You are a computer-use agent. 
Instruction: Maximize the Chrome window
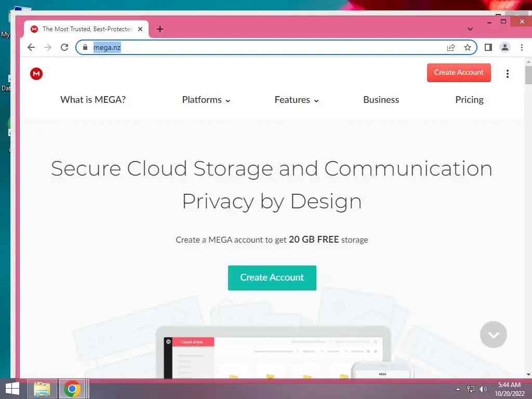tap(503, 22)
